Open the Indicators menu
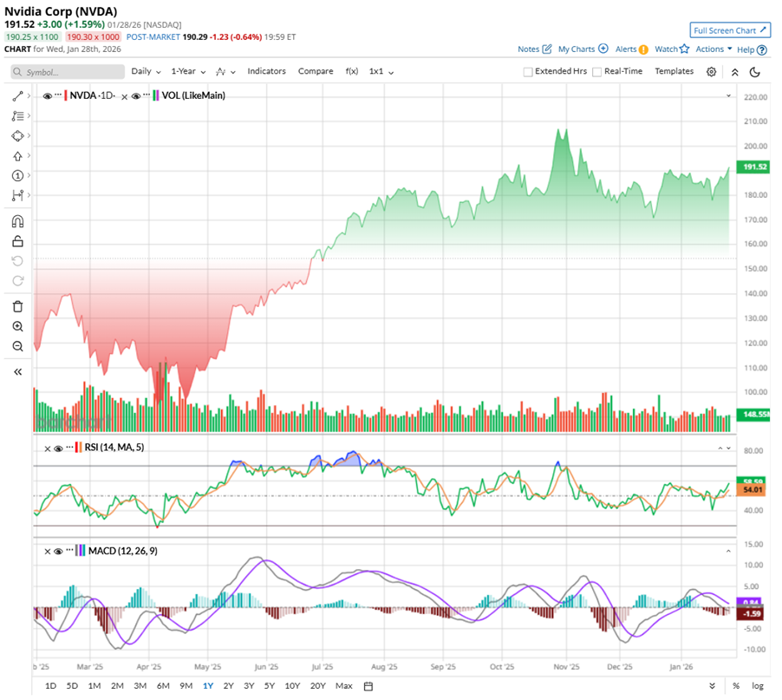 coord(266,71)
